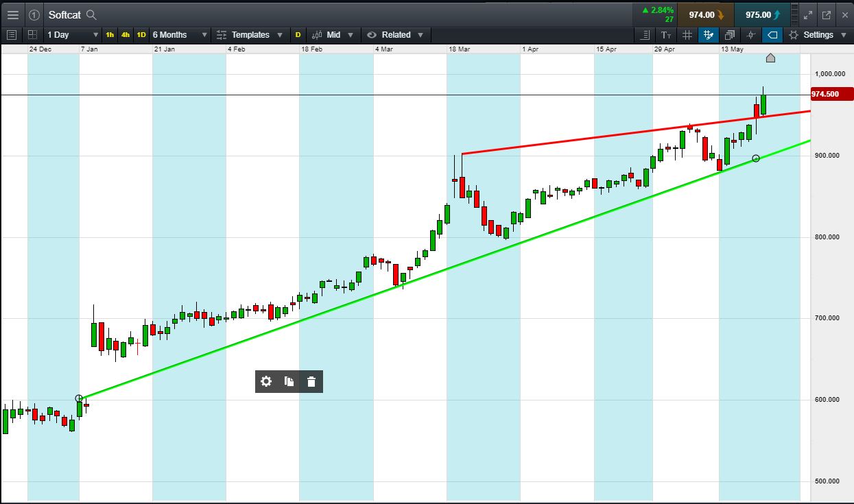Screen dimensions: 854x504
Task: Toggle the price label tag icon
Action: (772, 34)
